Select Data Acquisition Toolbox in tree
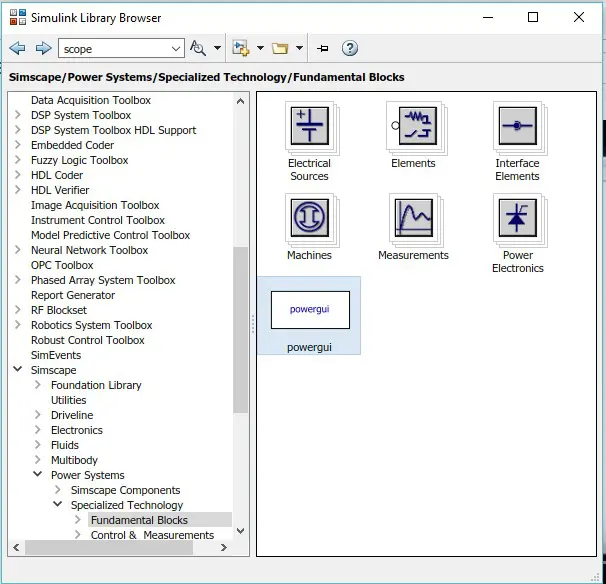The width and height of the screenshot is (606, 584). 91,100
